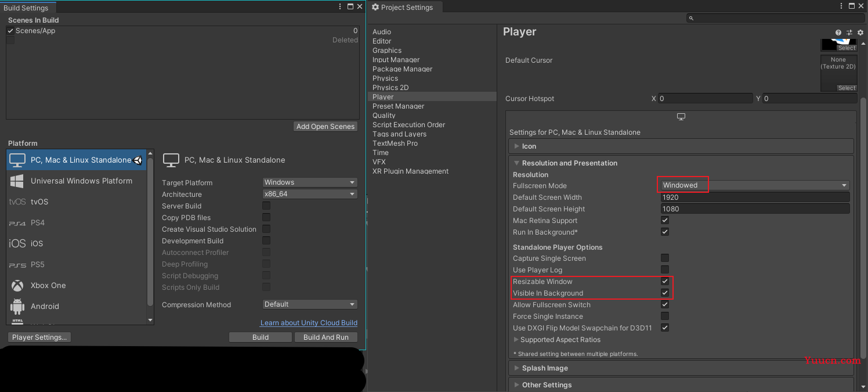Open the Compression Method dropdown

(x=310, y=304)
